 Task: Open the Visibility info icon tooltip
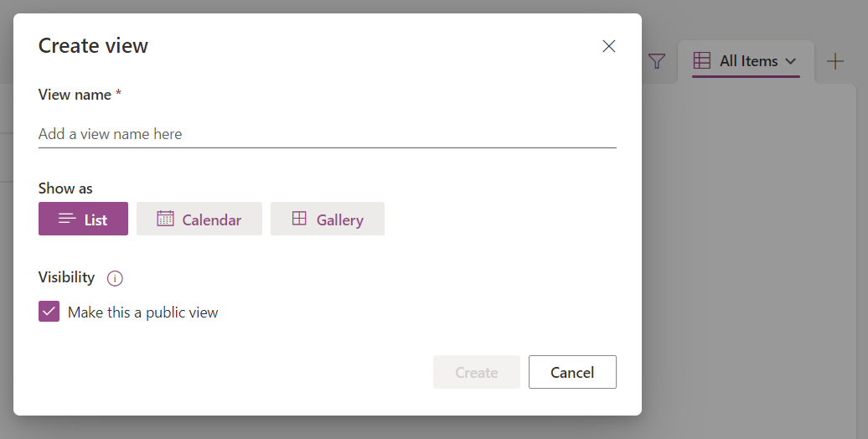[115, 278]
